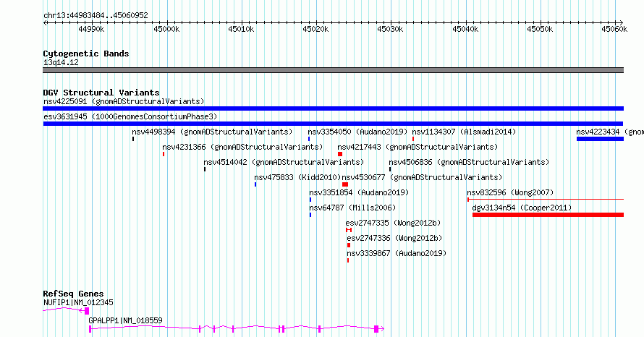Click the nsv4530677 variant label
644x337 pixels.
tap(422, 177)
